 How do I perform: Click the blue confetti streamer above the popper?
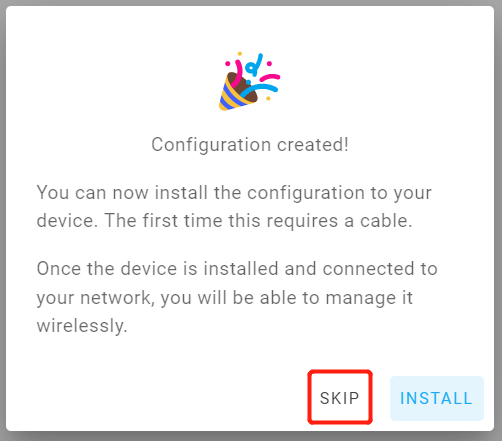pos(254,65)
